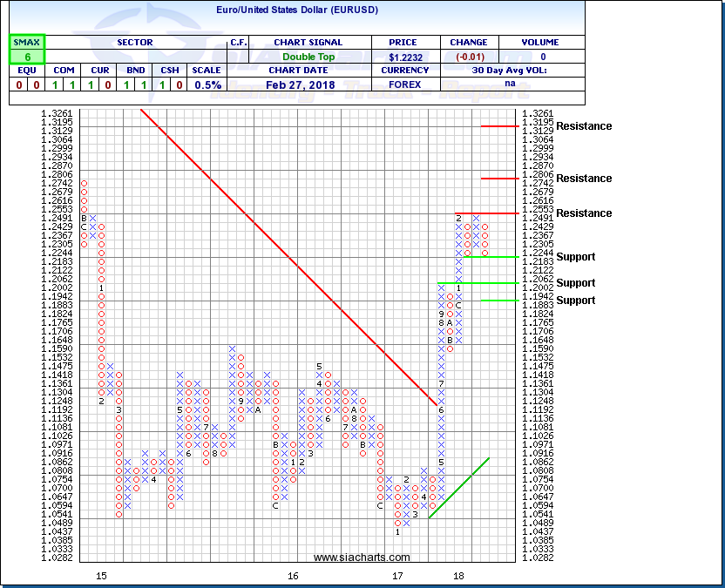Click the year 16 label on x-axis

(x=293, y=576)
